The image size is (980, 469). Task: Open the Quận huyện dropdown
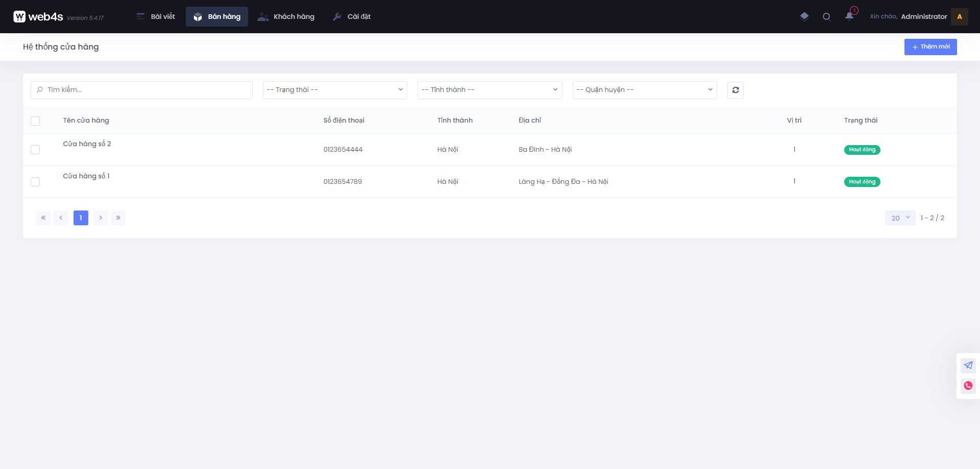644,90
